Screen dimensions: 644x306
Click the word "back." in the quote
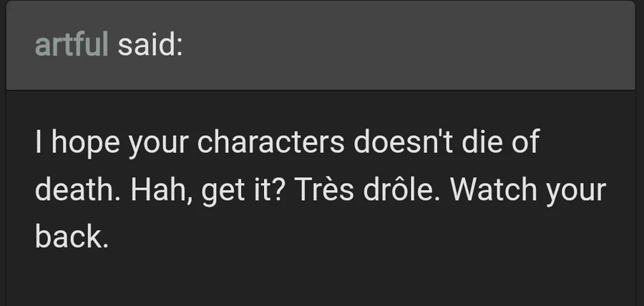click(x=72, y=237)
